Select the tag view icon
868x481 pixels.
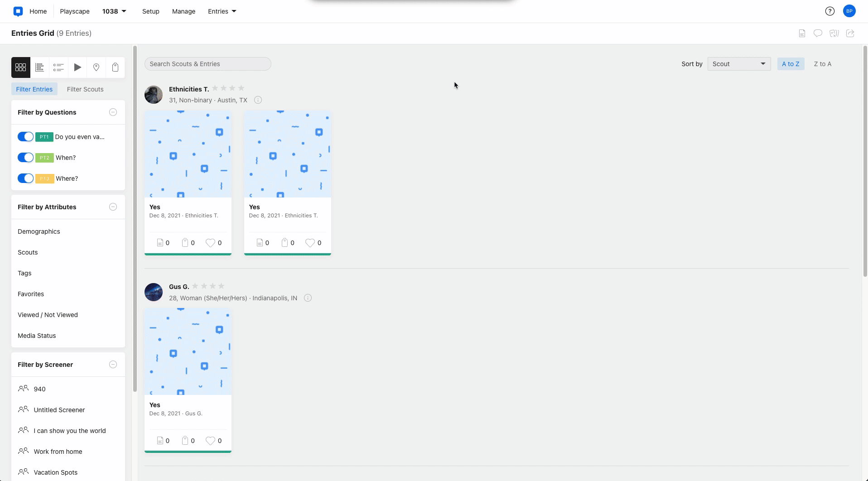116,67
